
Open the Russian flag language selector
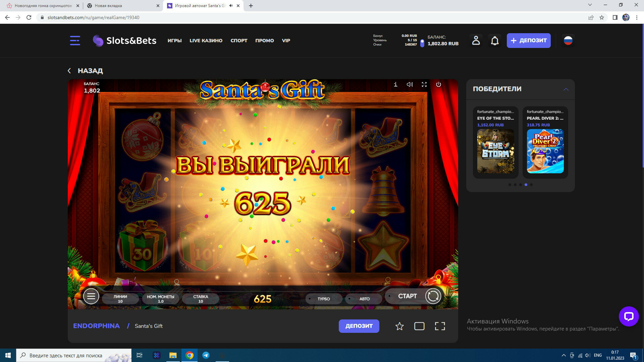(568, 41)
